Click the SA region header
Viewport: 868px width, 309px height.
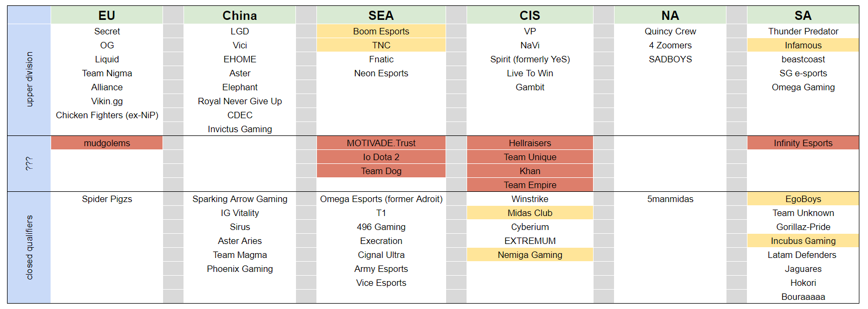(x=803, y=16)
